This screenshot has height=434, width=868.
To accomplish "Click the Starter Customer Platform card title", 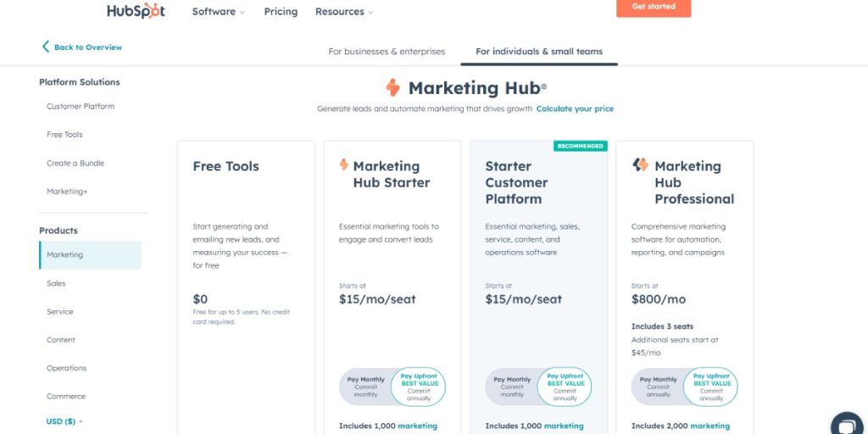I will tap(516, 183).
